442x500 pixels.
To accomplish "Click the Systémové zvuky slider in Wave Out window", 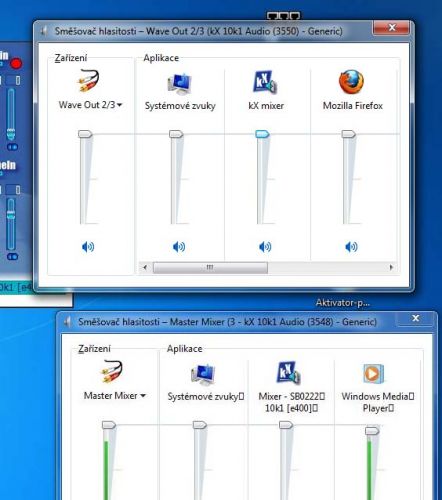I will [x=176, y=134].
